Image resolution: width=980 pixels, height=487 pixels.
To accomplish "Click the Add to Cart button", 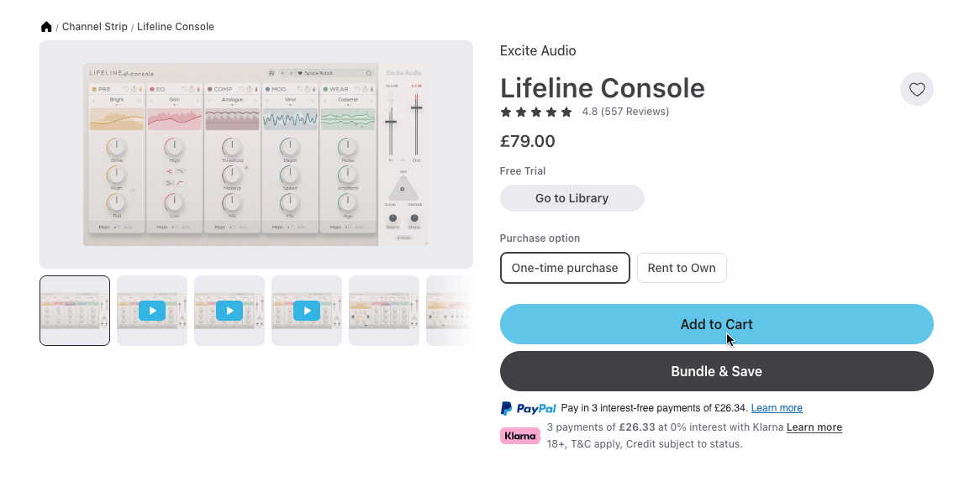I will coord(716,324).
